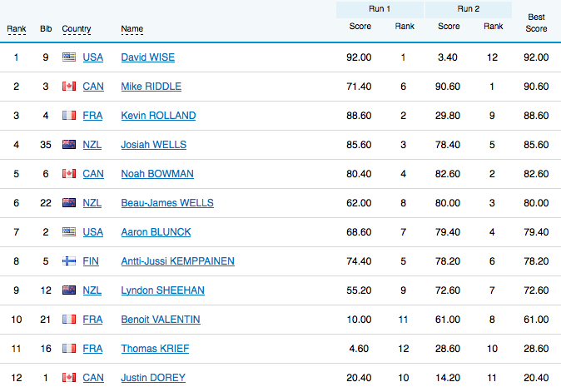The width and height of the screenshot is (561, 392).
Task: Open Mike RIDDLE athlete link
Action: (151, 87)
